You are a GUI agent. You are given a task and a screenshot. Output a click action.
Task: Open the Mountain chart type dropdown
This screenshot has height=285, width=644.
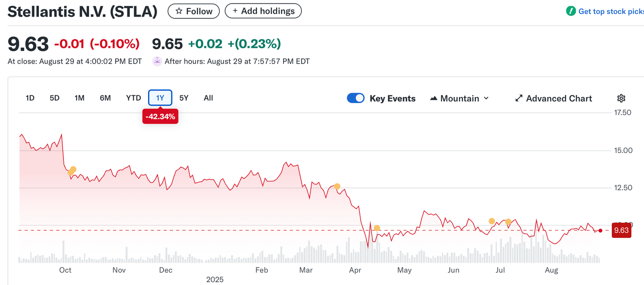459,98
